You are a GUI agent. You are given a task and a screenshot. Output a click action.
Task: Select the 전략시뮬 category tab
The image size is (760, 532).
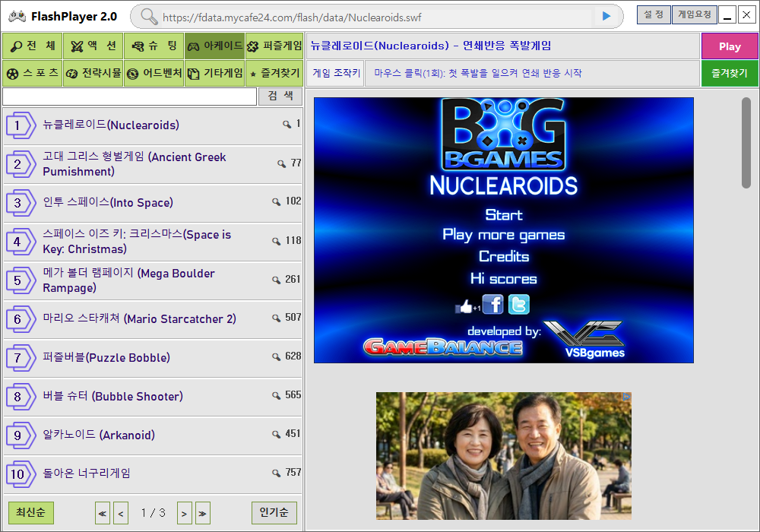(x=93, y=73)
